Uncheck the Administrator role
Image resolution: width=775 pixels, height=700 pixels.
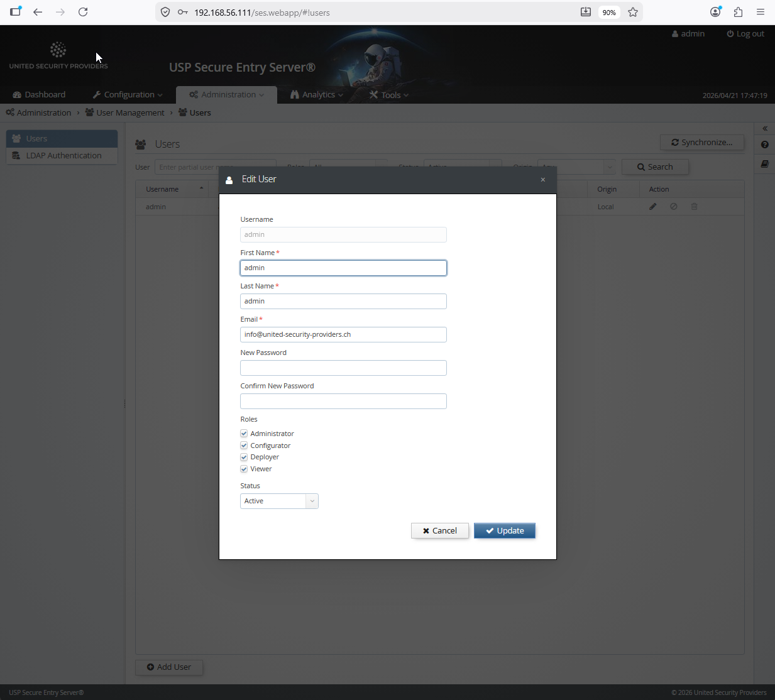244,434
